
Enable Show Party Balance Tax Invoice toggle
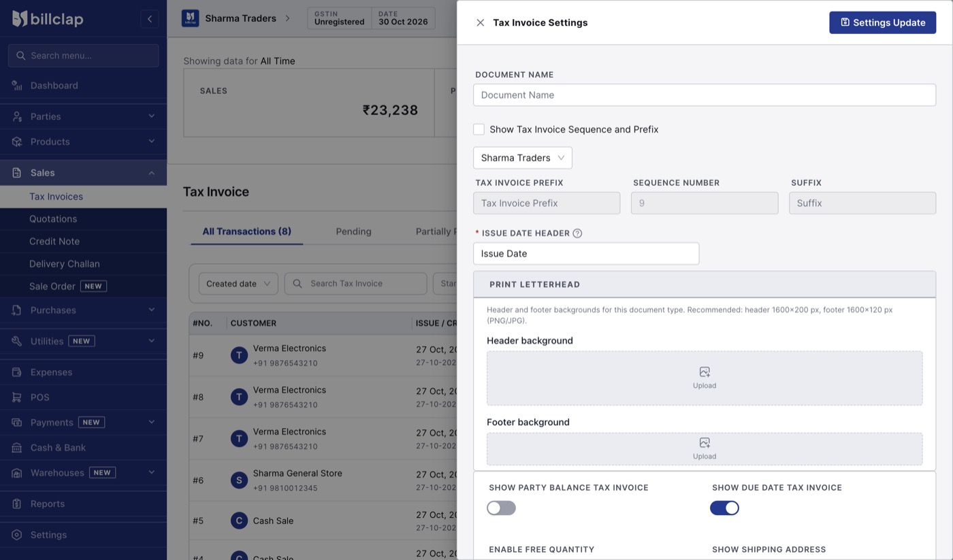pos(501,508)
